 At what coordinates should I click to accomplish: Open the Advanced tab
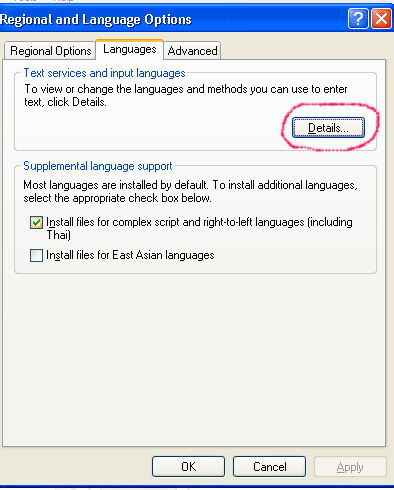pyautogui.click(x=192, y=51)
